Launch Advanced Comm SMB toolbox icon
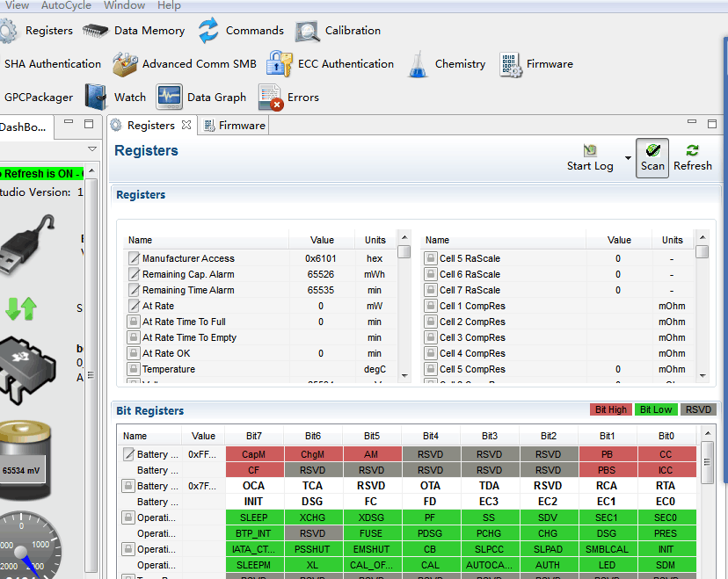This screenshot has height=579, width=728. point(125,64)
